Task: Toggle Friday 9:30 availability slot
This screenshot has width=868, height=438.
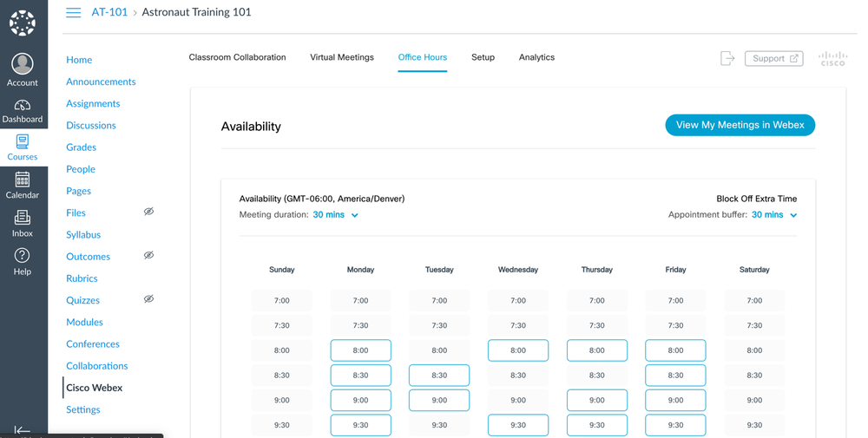Action: pos(675,425)
